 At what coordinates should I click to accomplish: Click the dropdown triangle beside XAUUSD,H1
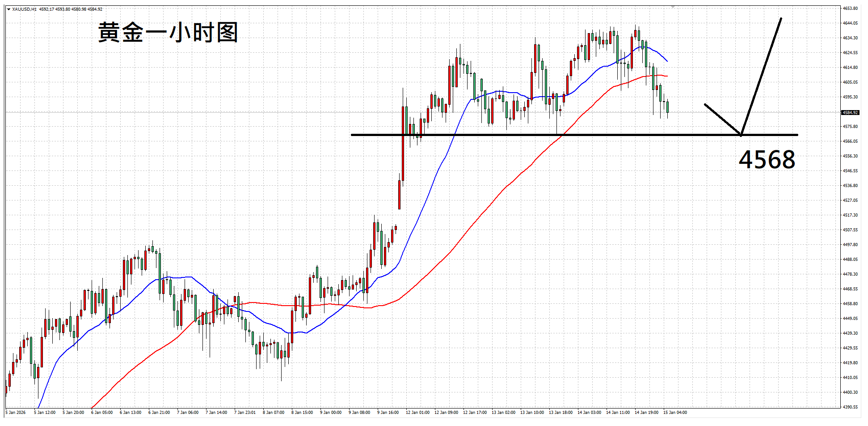pyautogui.click(x=8, y=9)
